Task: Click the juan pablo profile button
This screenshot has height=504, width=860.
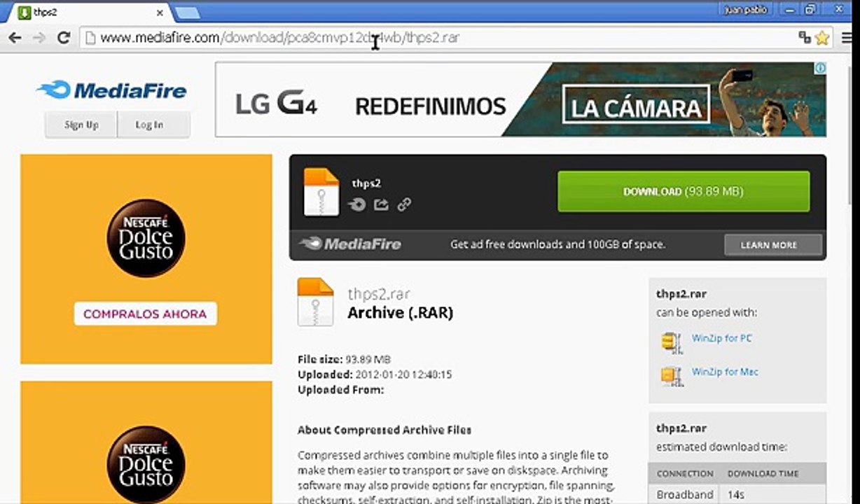Action: [x=745, y=10]
